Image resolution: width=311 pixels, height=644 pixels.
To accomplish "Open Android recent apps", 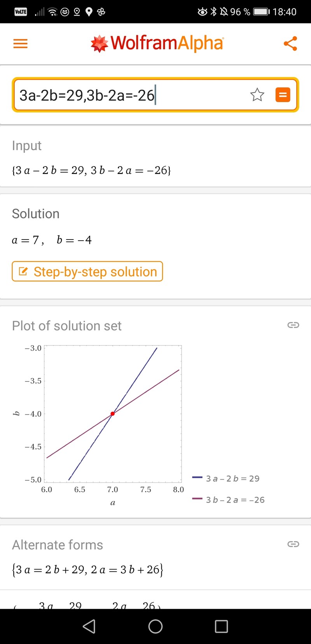I will [221, 626].
